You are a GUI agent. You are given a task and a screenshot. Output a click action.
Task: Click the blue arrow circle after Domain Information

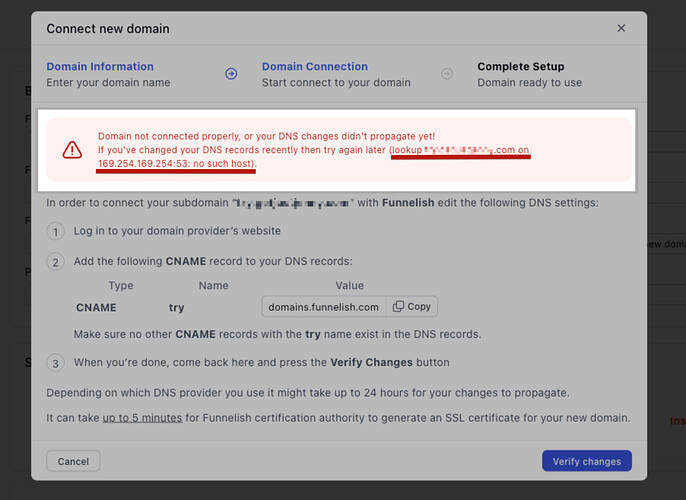231,73
